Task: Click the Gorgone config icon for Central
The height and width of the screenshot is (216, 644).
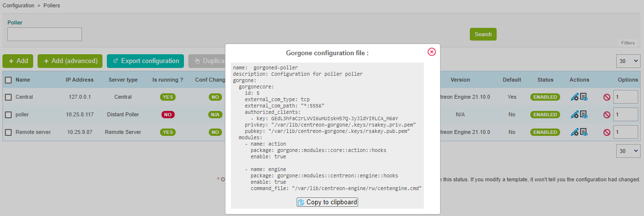Action: coord(575,97)
